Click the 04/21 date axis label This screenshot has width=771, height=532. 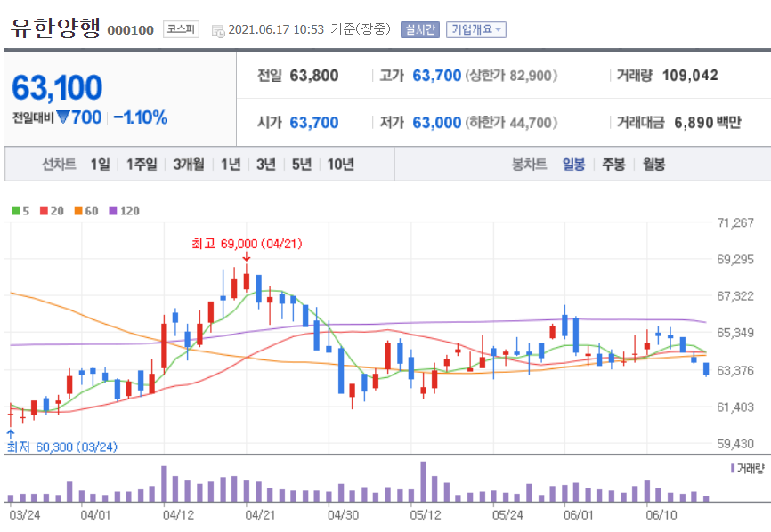[260, 515]
